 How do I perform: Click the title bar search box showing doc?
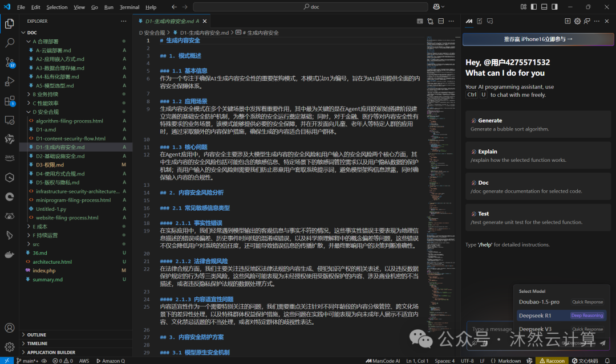point(310,7)
